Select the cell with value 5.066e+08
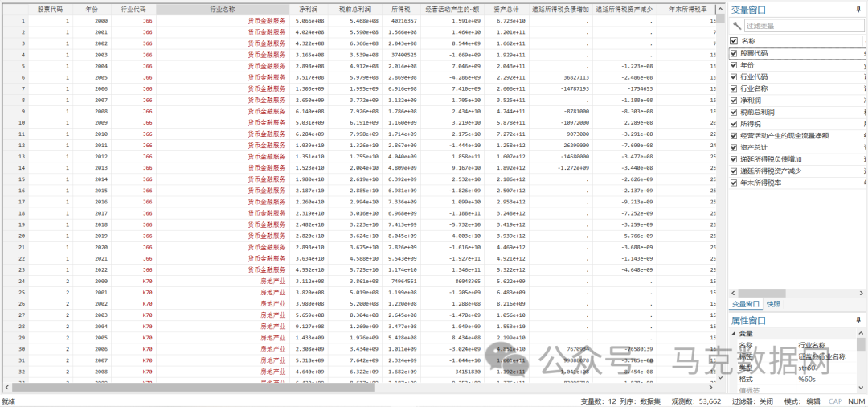 (310, 20)
